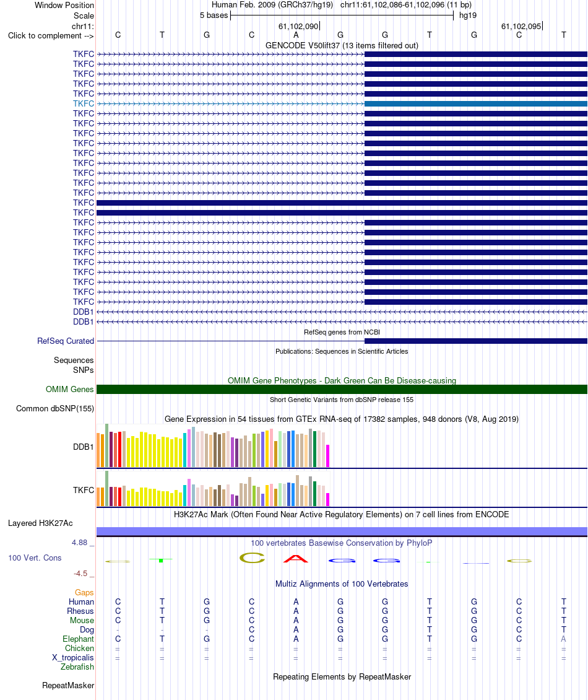This screenshot has height=700, width=588.
Task: Click the RefSeq Curated exon block
Action: (475, 341)
